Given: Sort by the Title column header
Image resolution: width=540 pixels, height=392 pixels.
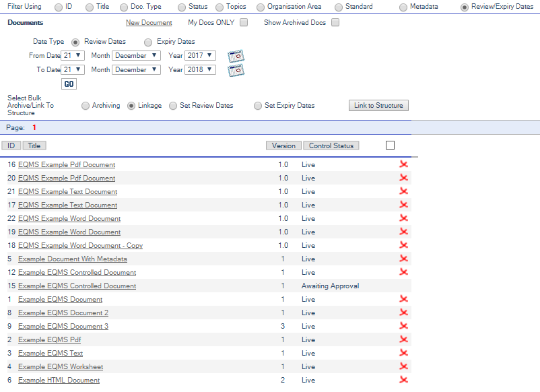Looking at the screenshot, I should pos(34,145).
